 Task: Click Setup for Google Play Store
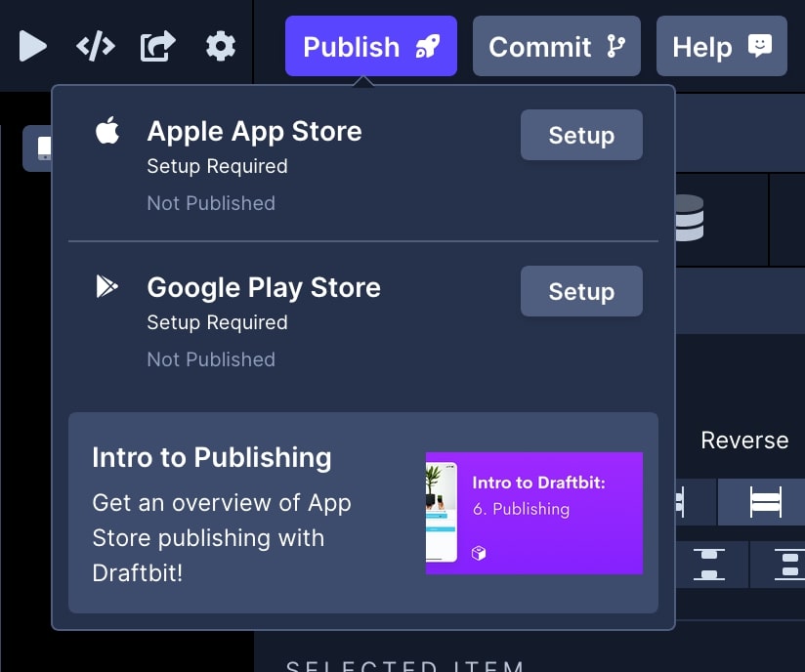(x=581, y=291)
